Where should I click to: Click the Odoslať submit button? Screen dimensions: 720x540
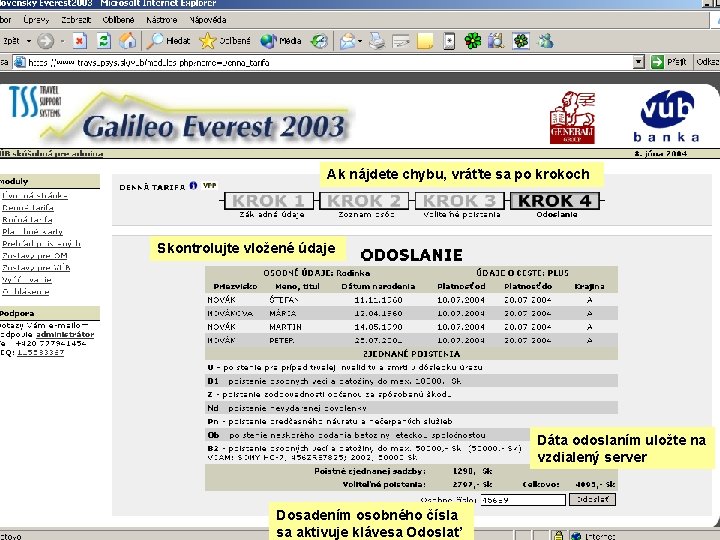tap(592, 500)
